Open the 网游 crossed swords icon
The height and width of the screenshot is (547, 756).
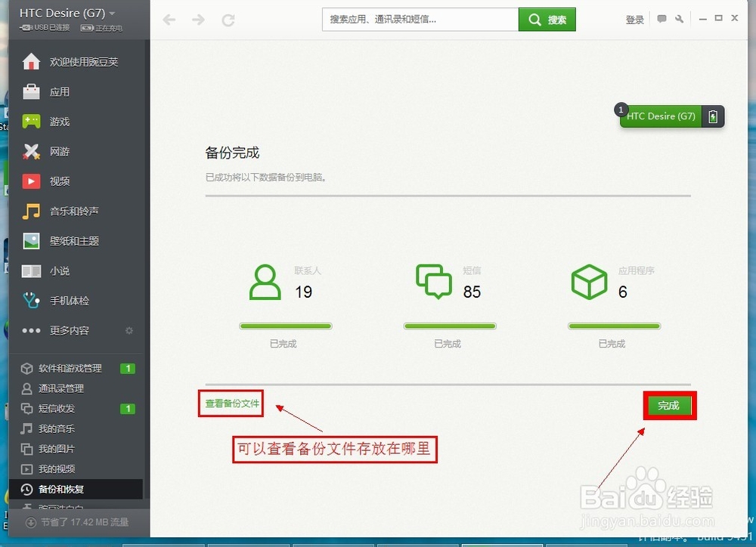coord(31,151)
